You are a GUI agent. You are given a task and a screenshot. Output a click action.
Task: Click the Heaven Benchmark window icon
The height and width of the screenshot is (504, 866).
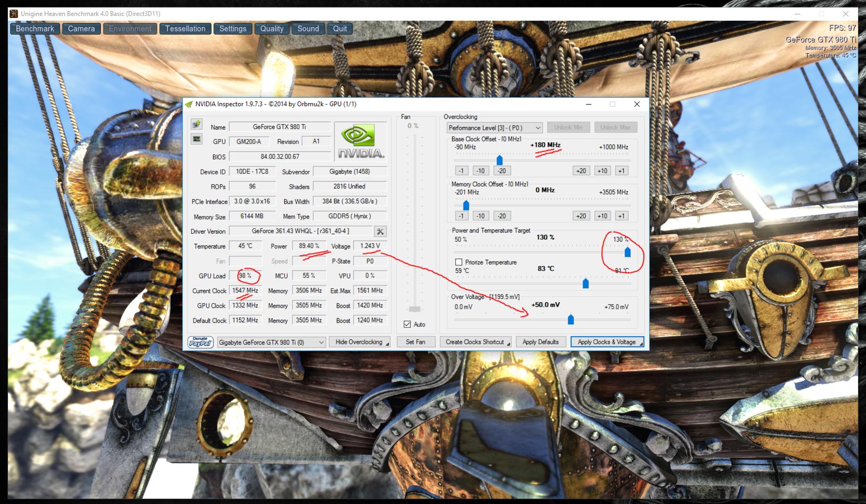14,14
